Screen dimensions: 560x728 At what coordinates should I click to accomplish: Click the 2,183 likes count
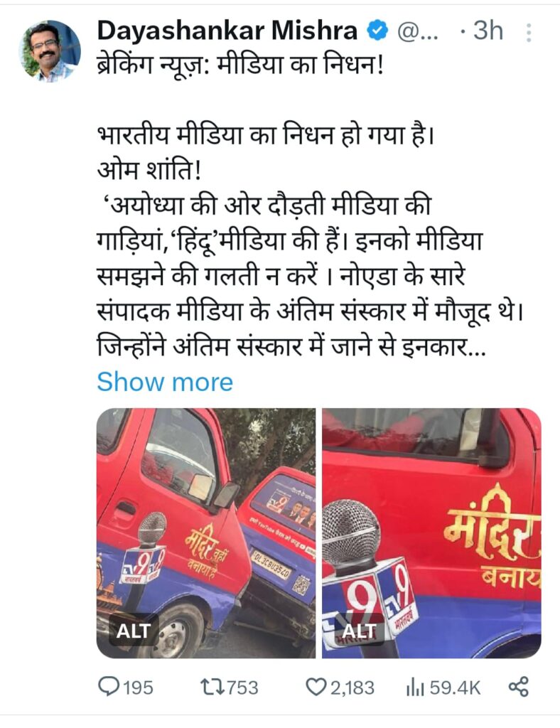[352, 687]
